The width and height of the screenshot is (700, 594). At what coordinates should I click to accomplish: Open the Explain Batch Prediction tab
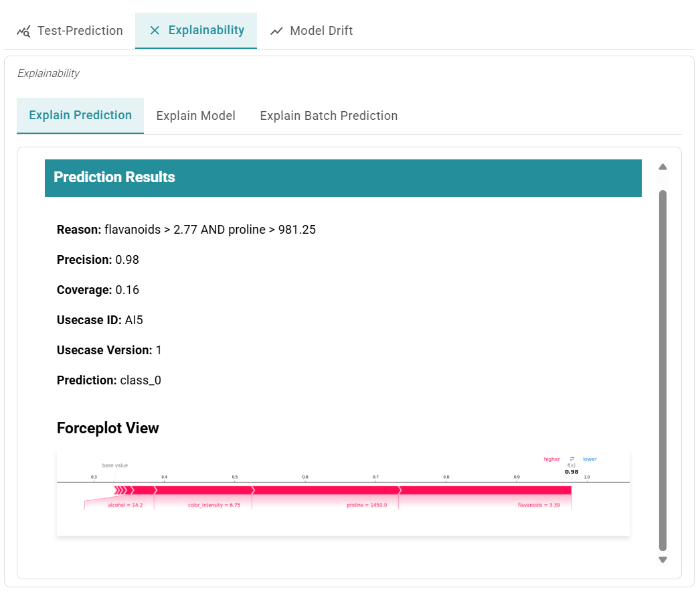coord(329,115)
